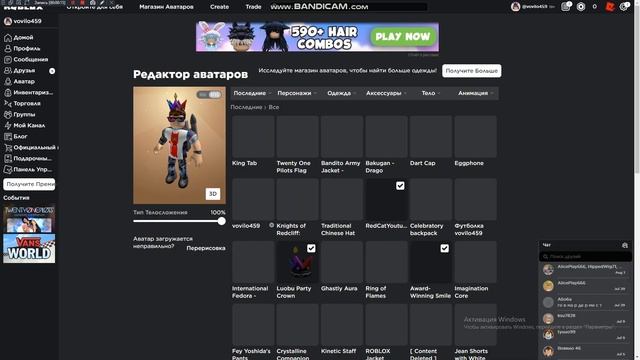Click the avatar preview image
Image resolution: width=640 pixels, height=360 pixels.
[179, 145]
